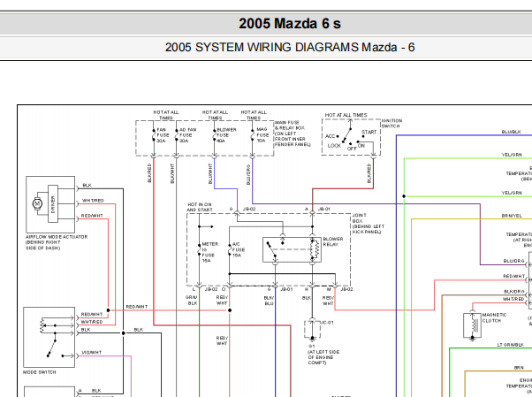Click the "A/C FUSE 15A" label
Image resolution: width=532 pixels, height=397 pixels.
point(239,249)
